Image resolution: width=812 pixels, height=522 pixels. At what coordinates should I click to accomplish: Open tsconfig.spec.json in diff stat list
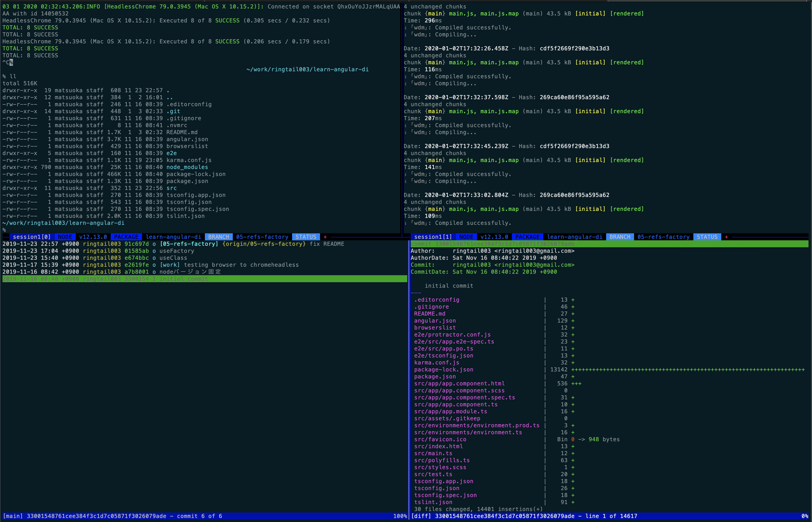tap(445, 495)
